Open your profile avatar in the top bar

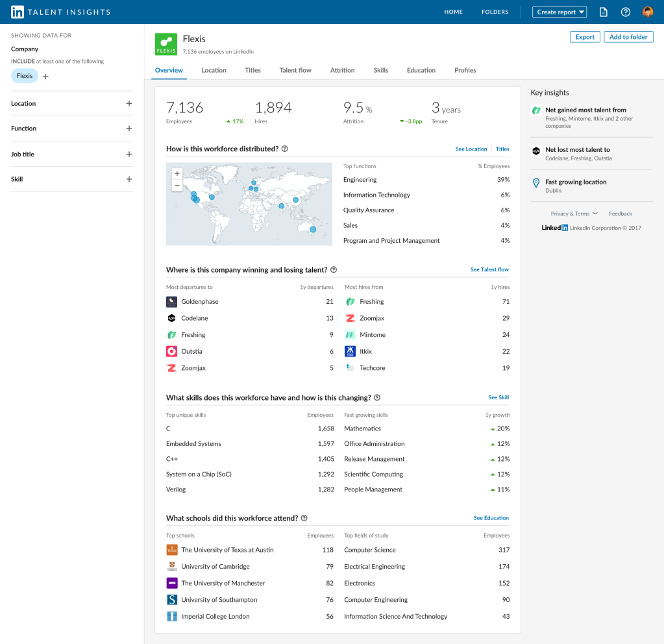(x=647, y=11)
